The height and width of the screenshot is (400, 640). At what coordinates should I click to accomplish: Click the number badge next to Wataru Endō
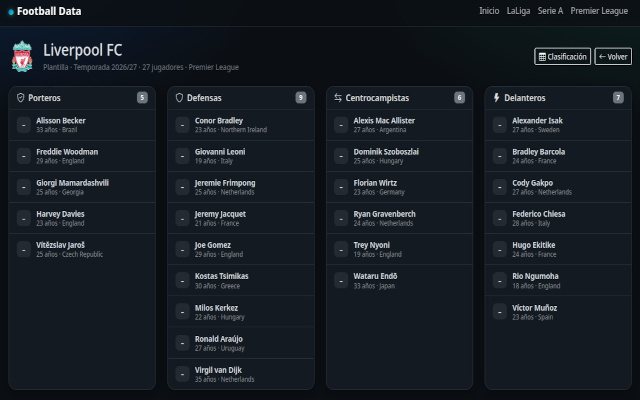[x=341, y=280]
